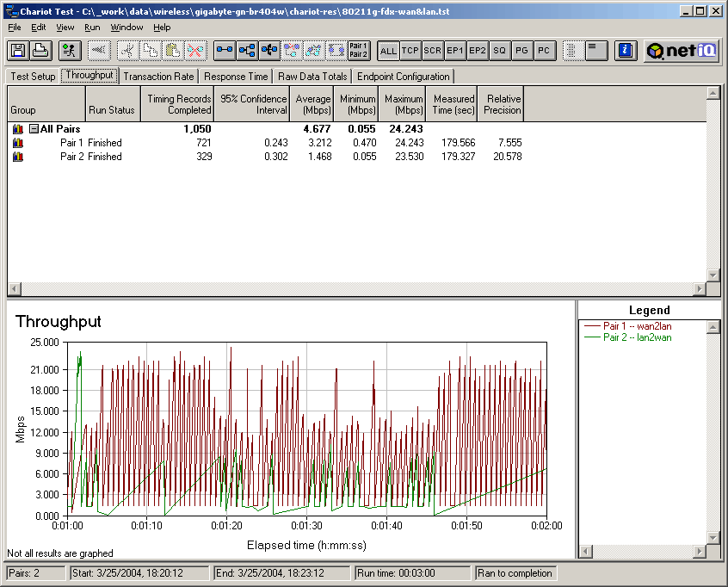Open the Endpoint Configuration tab
728x587 pixels.
[x=404, y=77]
